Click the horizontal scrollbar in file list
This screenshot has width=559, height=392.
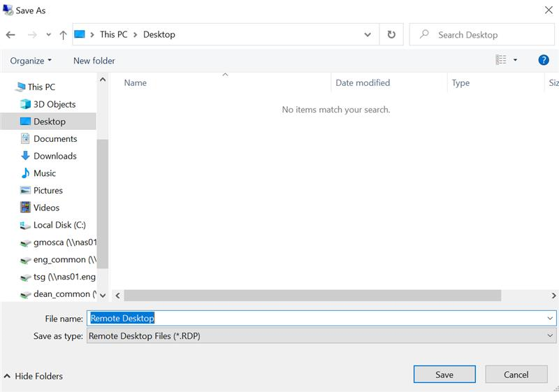312,296
